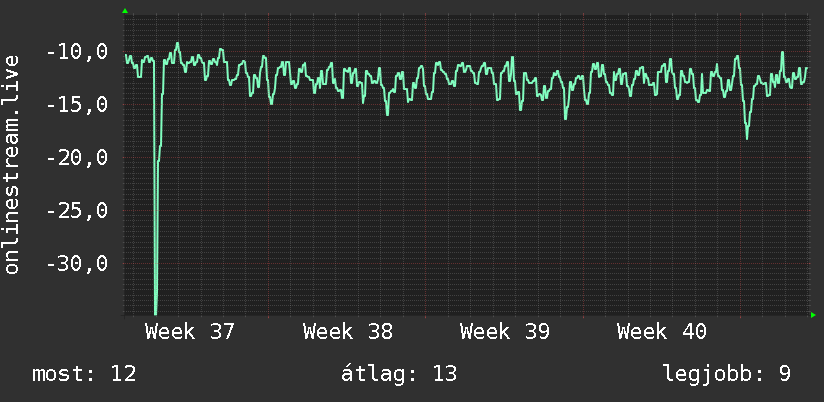Image resolution: width=824 pixels, height=402 pixels.
Task: Select the -15,0 y-axis value
Action: 77,105
